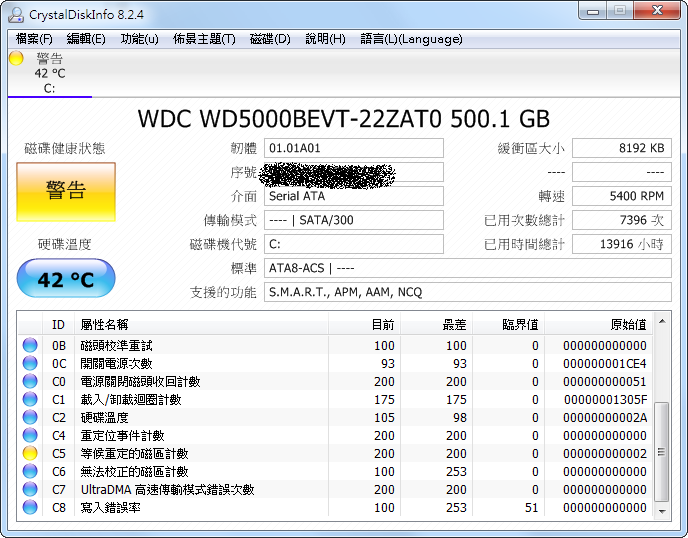
Task: Click the SMART list scroll up arrow
Action: click(662, 322)
